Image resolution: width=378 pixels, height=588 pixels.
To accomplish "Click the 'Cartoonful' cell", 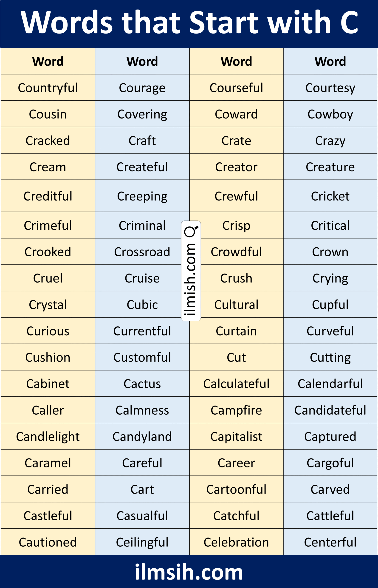I will tap(236, 489).
